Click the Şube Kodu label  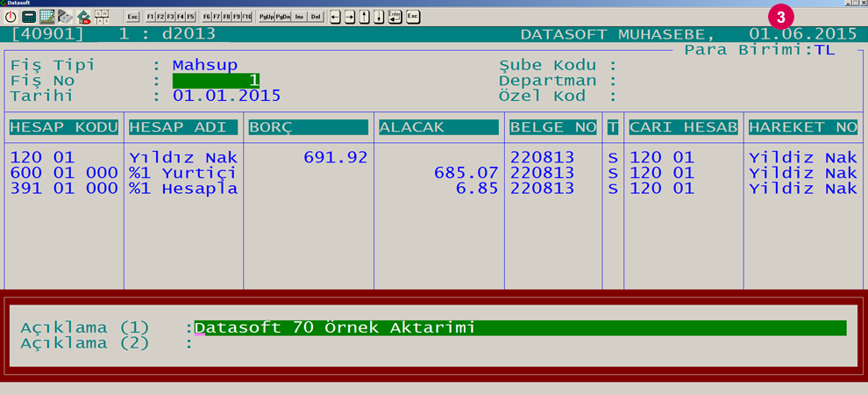coord(547,65)
